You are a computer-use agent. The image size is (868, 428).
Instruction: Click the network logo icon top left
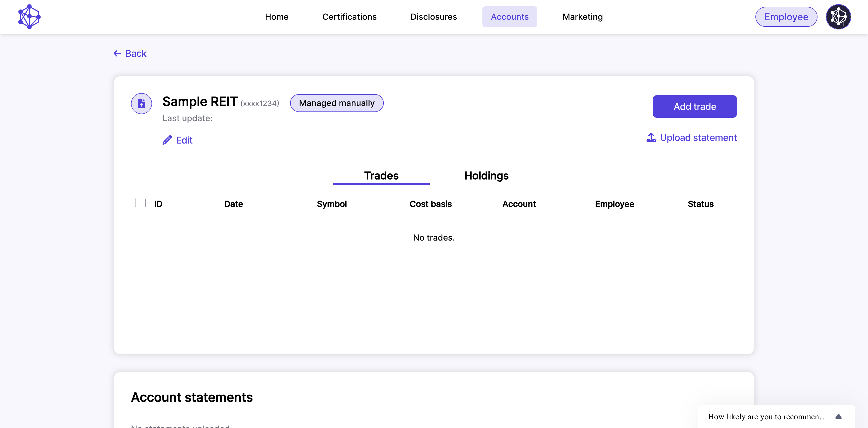tap(29, 17)
